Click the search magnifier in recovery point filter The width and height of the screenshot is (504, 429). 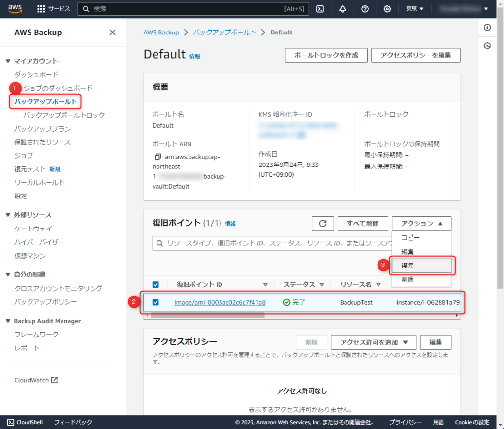[159, 243]
